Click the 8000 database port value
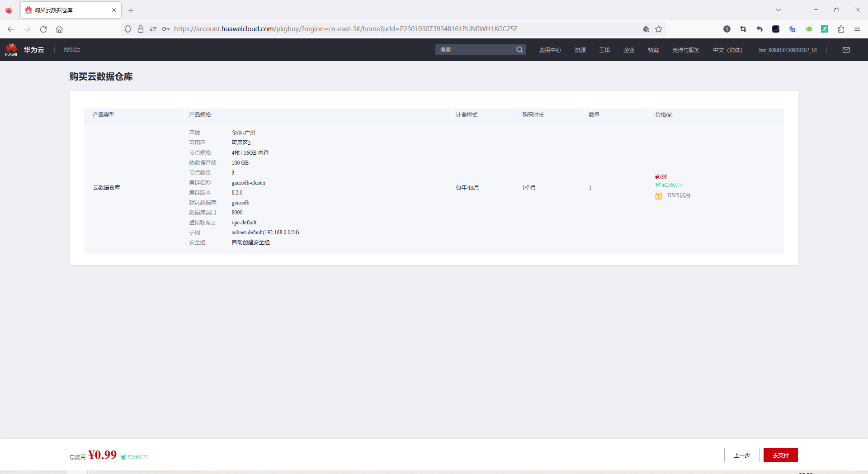Image resolution: width=868 pixels, height=474 pixels. [x=237, y=213]
